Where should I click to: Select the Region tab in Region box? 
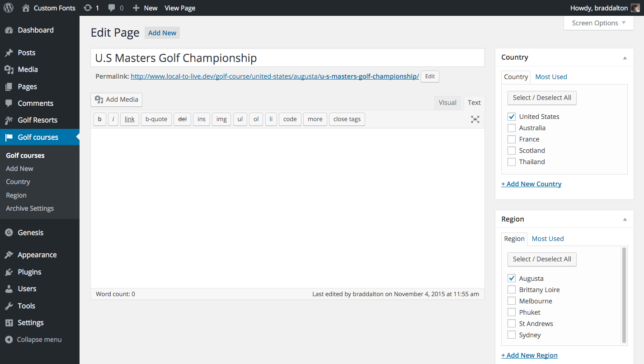click(514, 239)
